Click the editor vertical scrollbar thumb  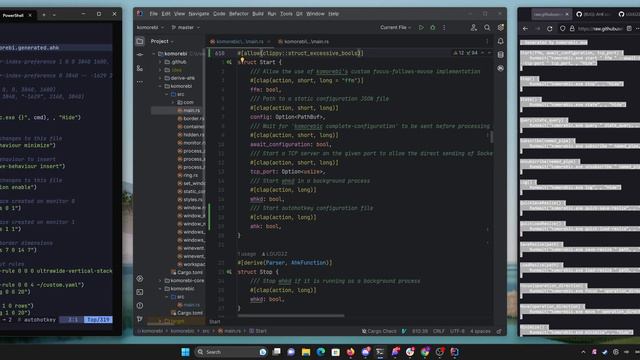[491, 137]
